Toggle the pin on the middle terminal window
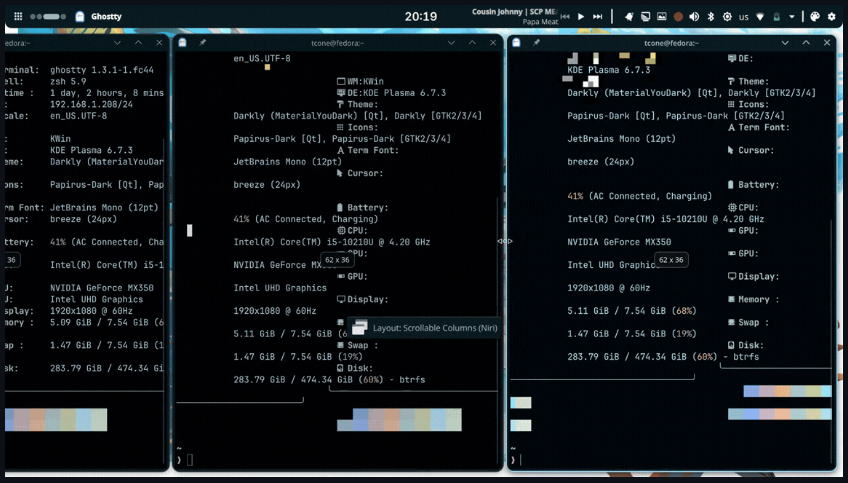 coord(202,42)
